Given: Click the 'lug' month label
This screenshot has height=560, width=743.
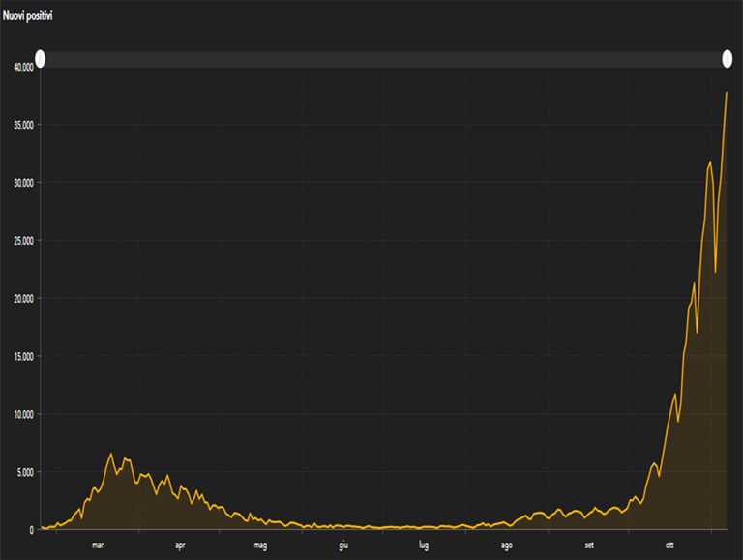Looking at the screenshot, I should point(424,545).
